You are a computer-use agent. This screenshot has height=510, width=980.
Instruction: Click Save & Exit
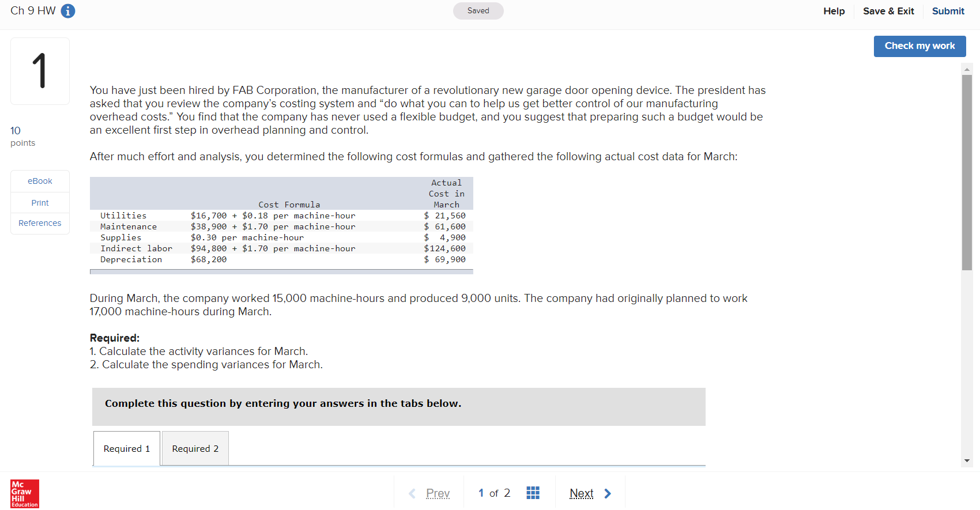coord(888,11)
